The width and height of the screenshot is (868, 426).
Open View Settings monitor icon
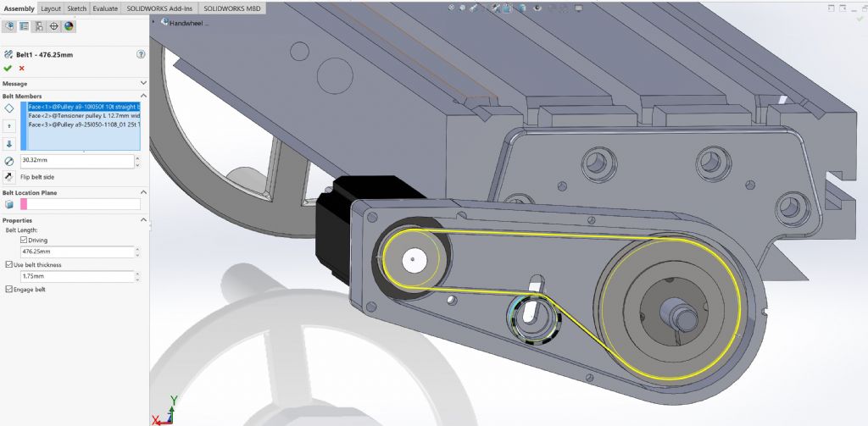[x=578, y=8]
